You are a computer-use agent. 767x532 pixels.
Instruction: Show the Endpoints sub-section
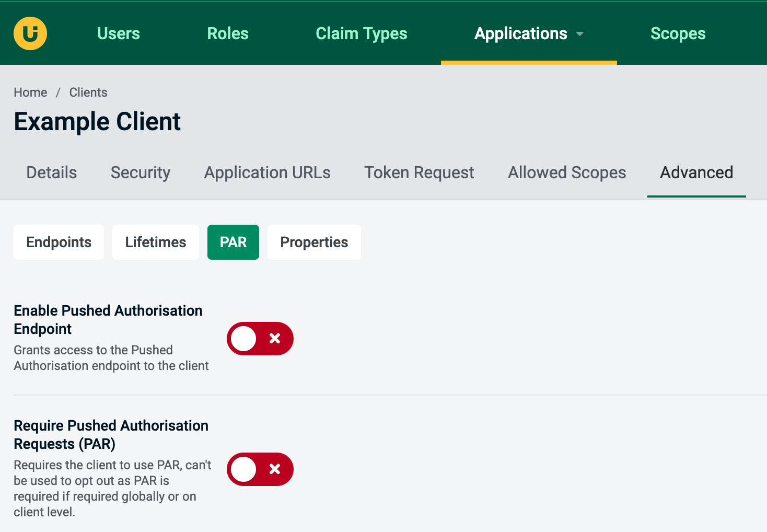[59, 242]
